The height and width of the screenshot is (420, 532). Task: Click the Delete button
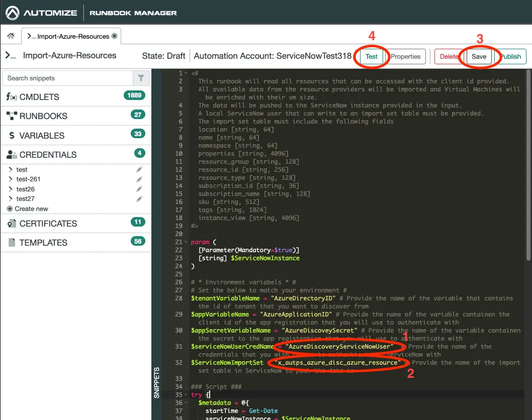[449, 57]
